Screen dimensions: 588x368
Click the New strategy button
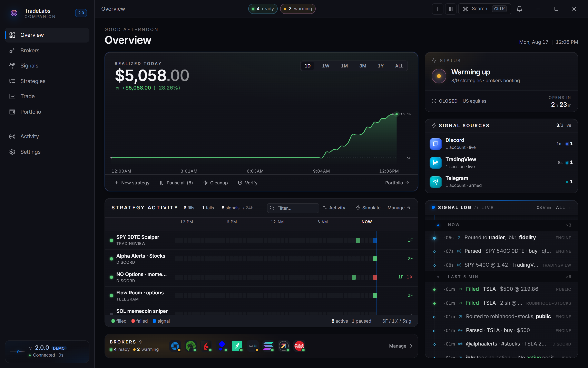pos(132,183)
